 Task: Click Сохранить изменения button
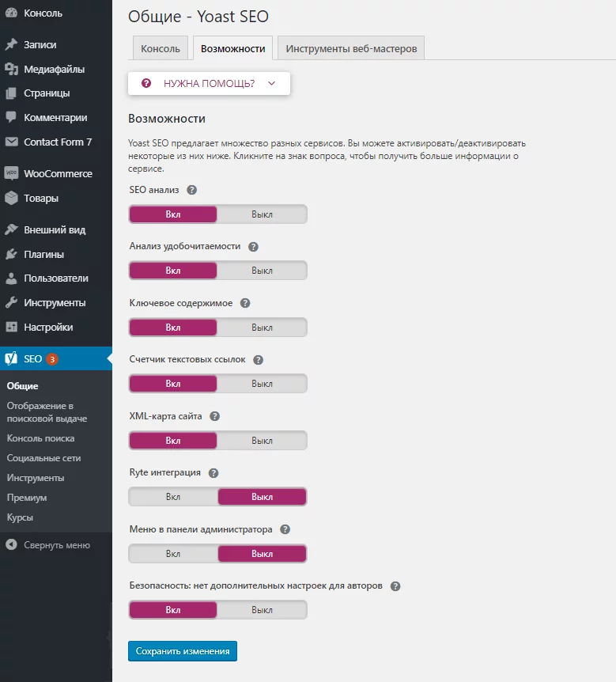click(x=183, y=651)
